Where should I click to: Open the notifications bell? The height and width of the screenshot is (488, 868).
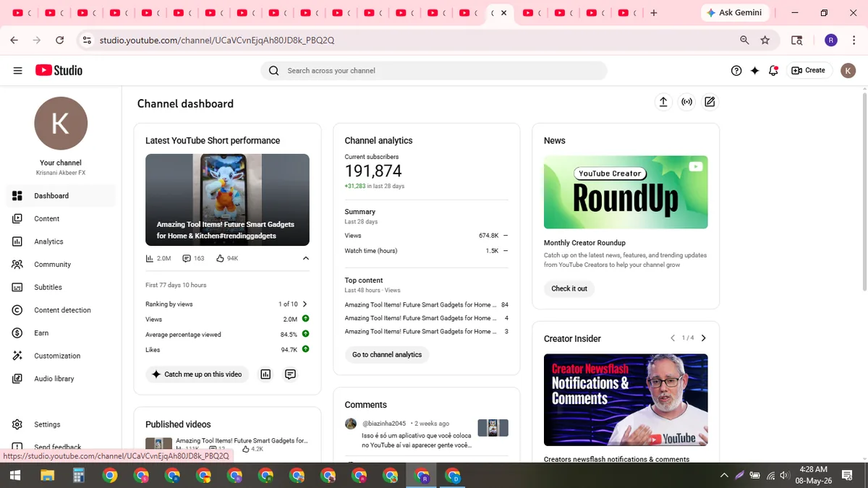coord(773,70)
